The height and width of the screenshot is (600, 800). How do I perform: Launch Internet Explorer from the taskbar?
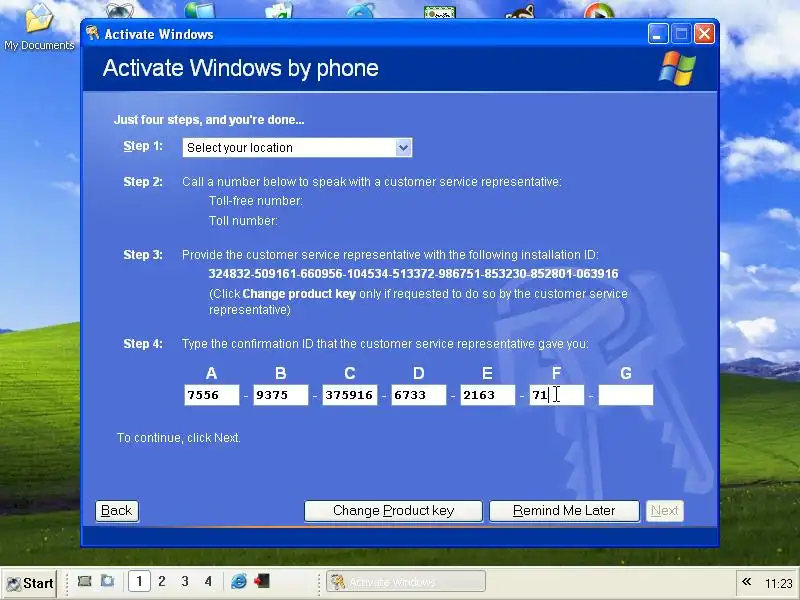239,581
